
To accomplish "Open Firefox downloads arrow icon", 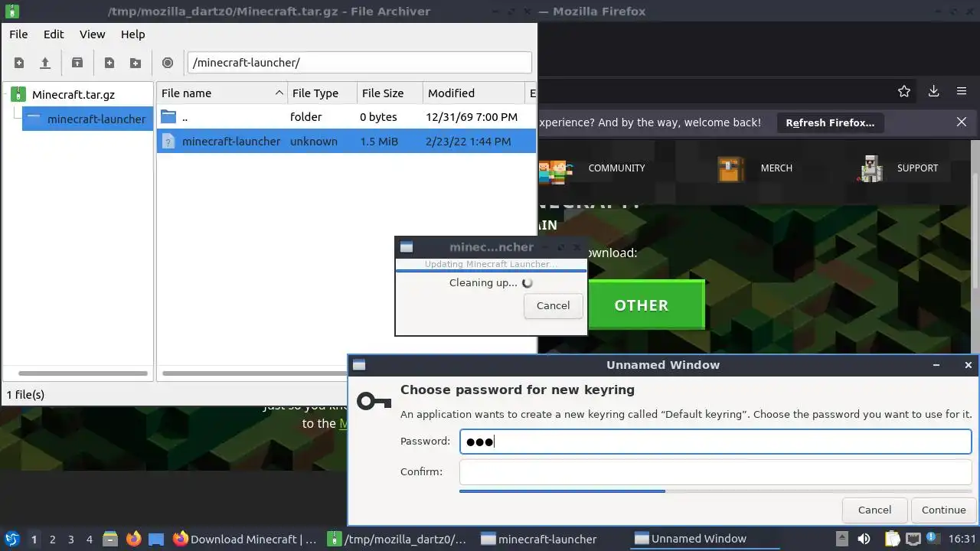I will (933, 91).
